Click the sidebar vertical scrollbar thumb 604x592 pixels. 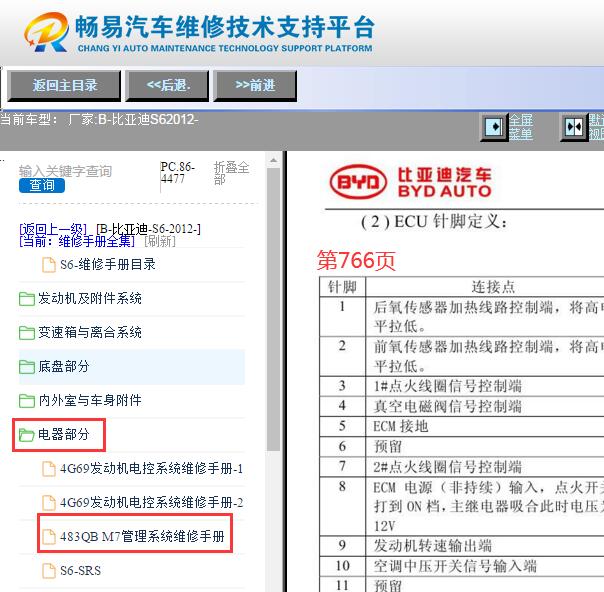(x=273, y=309)
